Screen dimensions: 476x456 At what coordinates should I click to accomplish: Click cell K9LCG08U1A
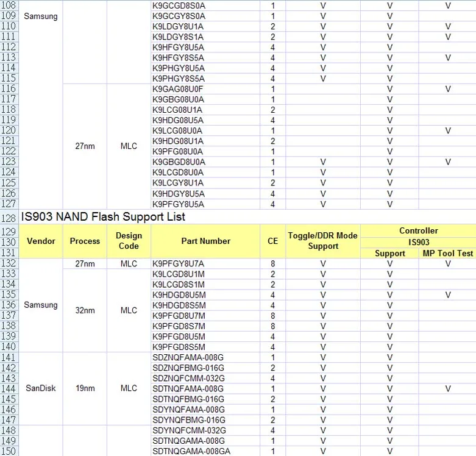[205, 110]
